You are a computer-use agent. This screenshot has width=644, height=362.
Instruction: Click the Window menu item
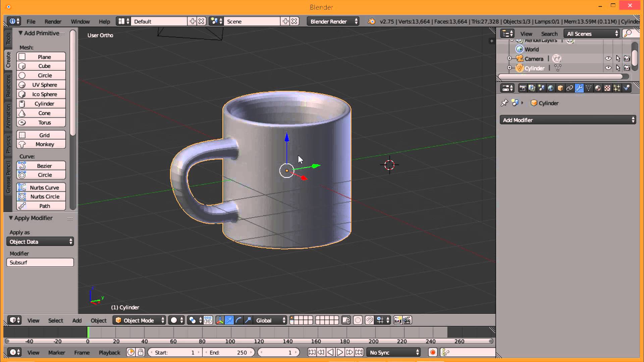pyautogui.click(x=80, y=21)
